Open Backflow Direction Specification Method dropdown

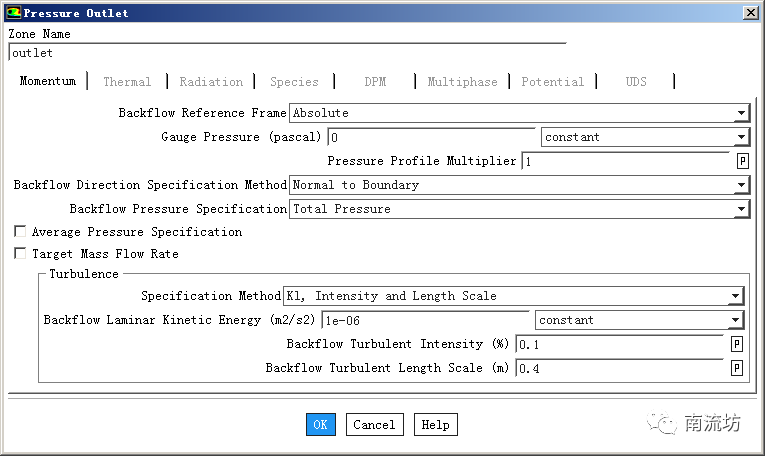point(740,186)
